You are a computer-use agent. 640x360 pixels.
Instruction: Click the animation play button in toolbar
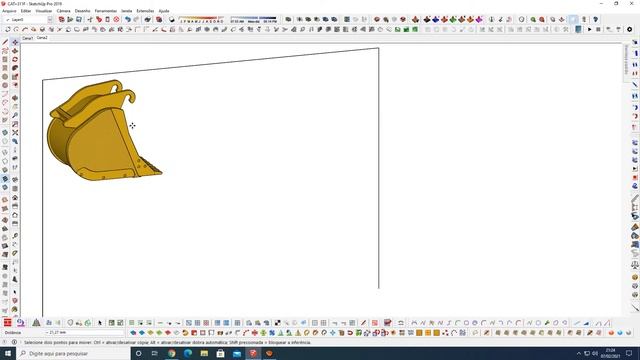tap(589, 29)
